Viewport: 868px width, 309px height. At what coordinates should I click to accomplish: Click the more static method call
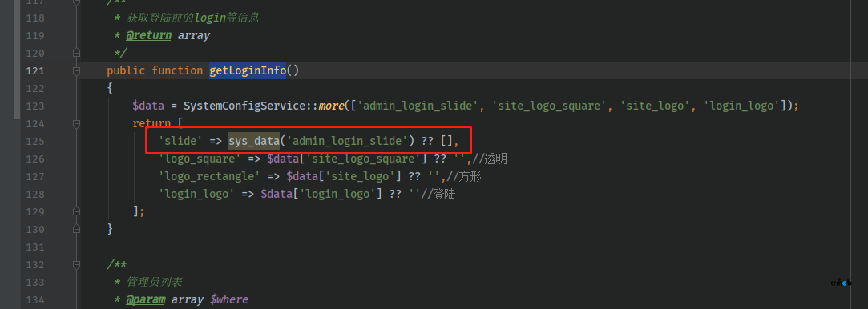[331, 106]
